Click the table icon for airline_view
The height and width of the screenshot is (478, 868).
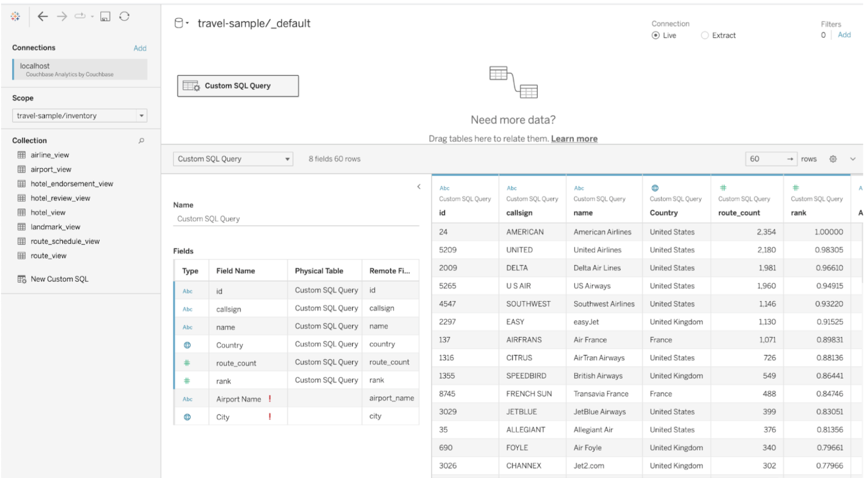pyautogui.click(x=21, y=155)
